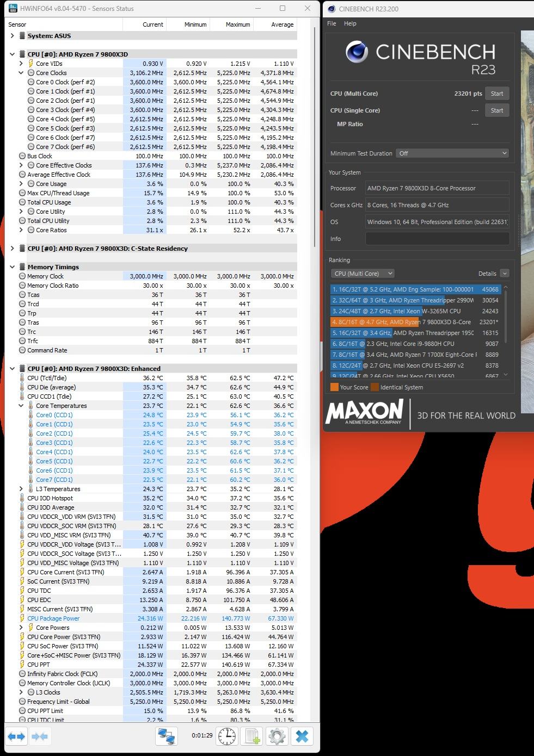The width and height of the screenshot is (534, 756).
Task: Click the orange Your Score legend swatch
Action: click(334, 387)
